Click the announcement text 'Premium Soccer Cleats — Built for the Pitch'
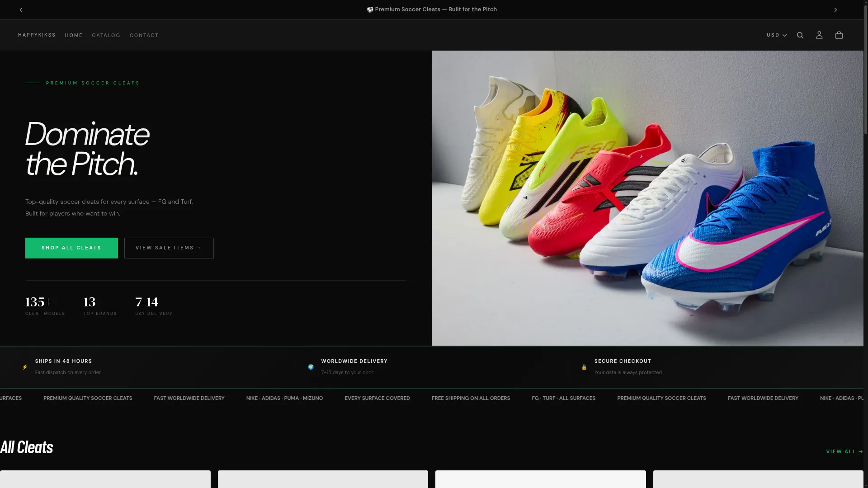Image resolution: width=868 pixels, height=488 pixels. 432,9
